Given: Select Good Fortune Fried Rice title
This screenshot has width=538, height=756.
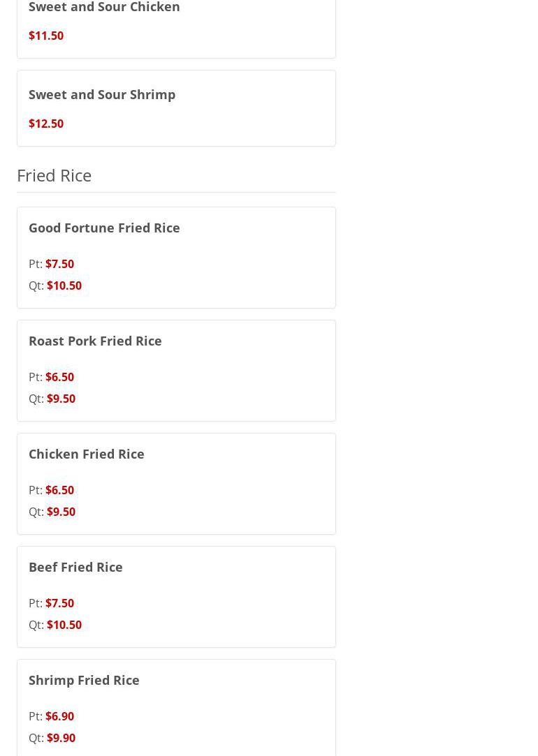Looking at the screenshot, I should click(104, 228).
